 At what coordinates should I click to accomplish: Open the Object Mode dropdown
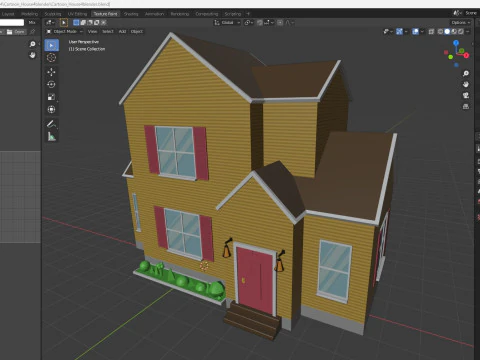[65, 31]
